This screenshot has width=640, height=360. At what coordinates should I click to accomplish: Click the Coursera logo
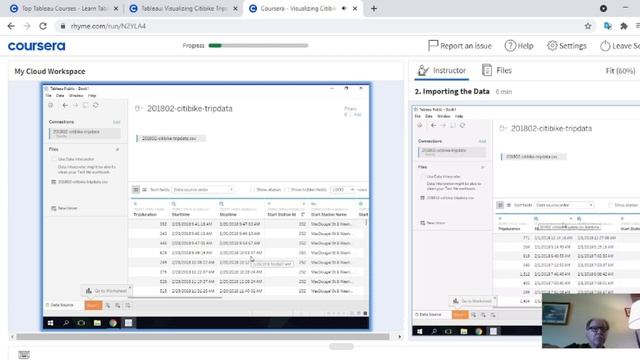(37, 46)
